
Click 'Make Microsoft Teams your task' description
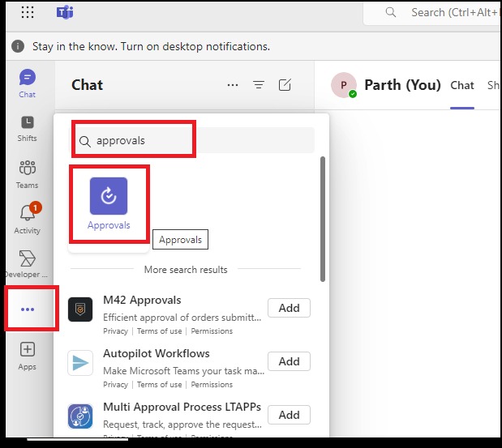pos(184,371)
